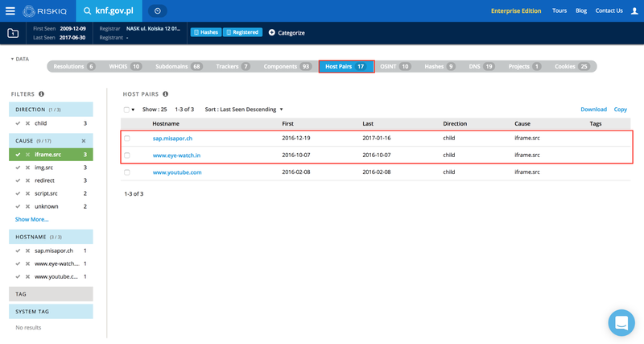Image resolution: width=644 pixels, height=344 pixels.
Task: Switch to the WHOIS tab
Action: tap(126, 67)
